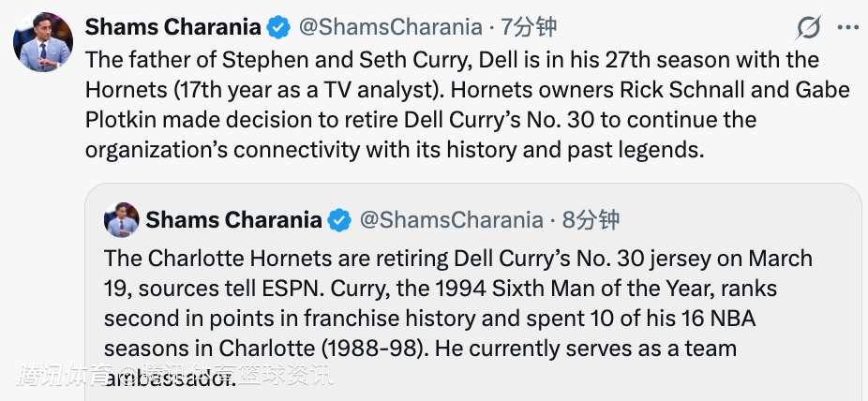Click the quoted tweet's blue verified badge

339,221
